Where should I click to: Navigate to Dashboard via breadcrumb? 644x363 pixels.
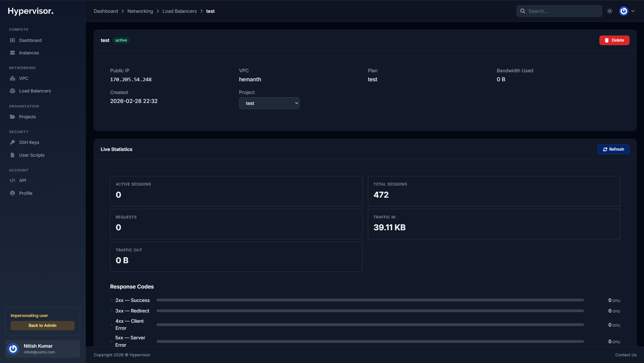[x=106, y=11]
